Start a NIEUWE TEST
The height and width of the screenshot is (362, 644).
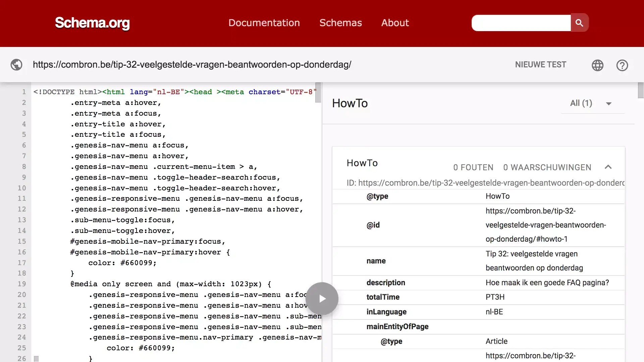[x=540, y=64]
